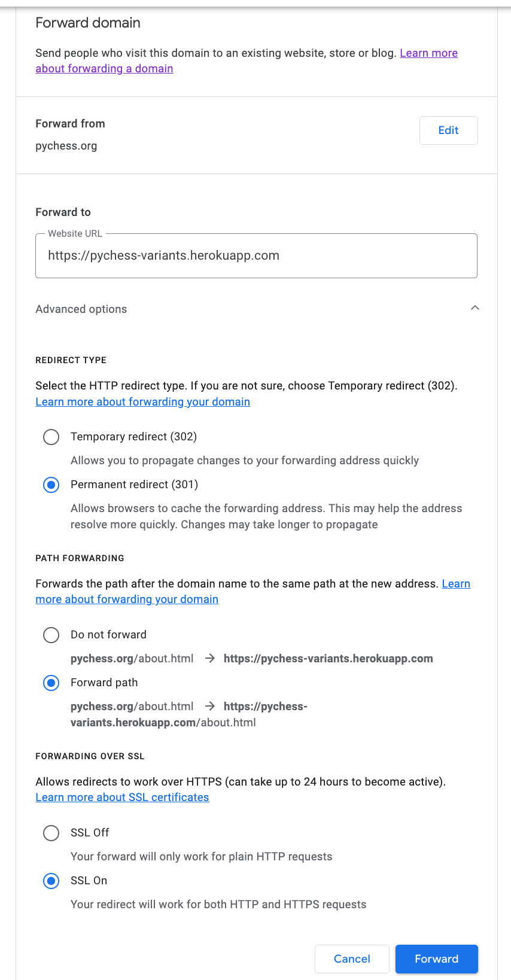This screenshot has width=511, height=980.
Task: Turn SSL Off radio option
Action: pyautogui.click(x=51, y=833)
